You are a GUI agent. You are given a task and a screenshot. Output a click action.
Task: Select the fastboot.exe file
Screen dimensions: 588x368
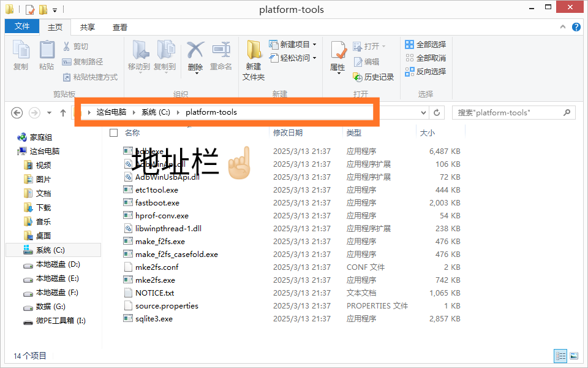(x=157, y=203)
